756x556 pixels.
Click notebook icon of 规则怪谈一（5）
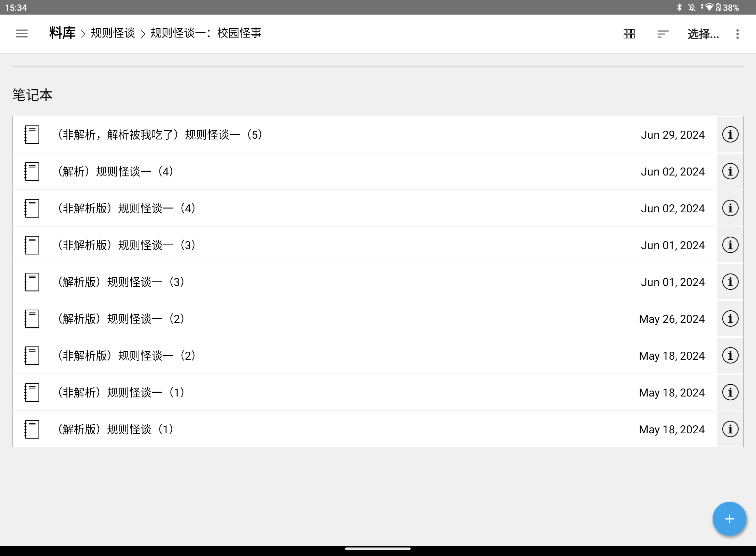coord(32,134)
